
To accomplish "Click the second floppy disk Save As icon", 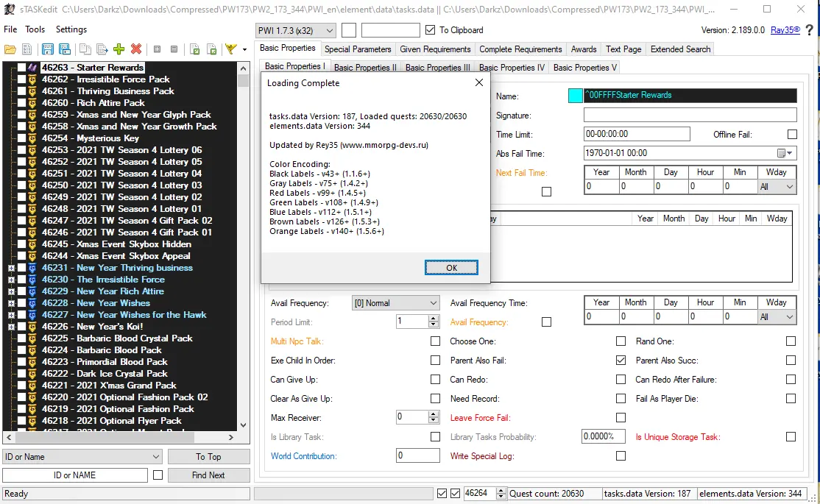I will coord(65,50).
